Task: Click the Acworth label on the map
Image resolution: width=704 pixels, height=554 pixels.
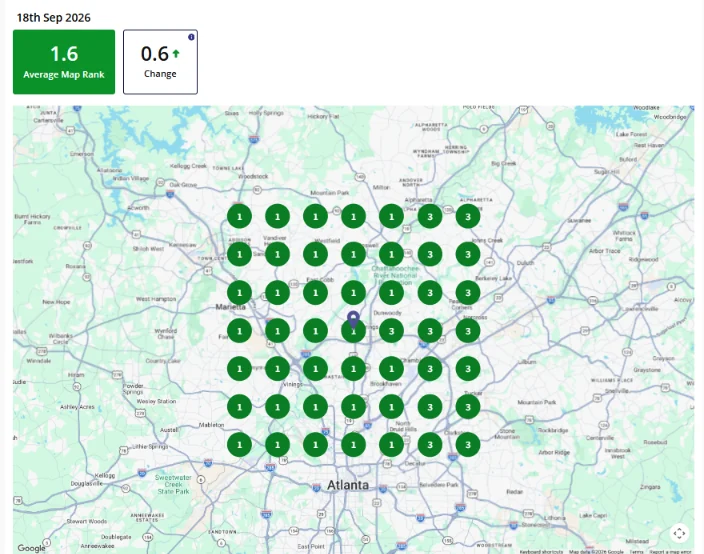Action: 138,208
